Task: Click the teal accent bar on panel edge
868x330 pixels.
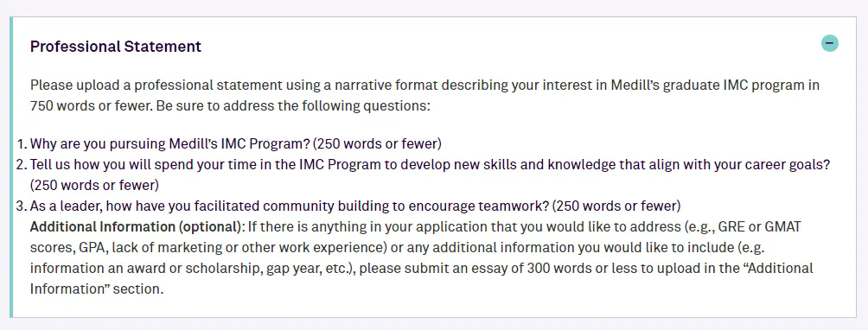Action: coord(10,167)
